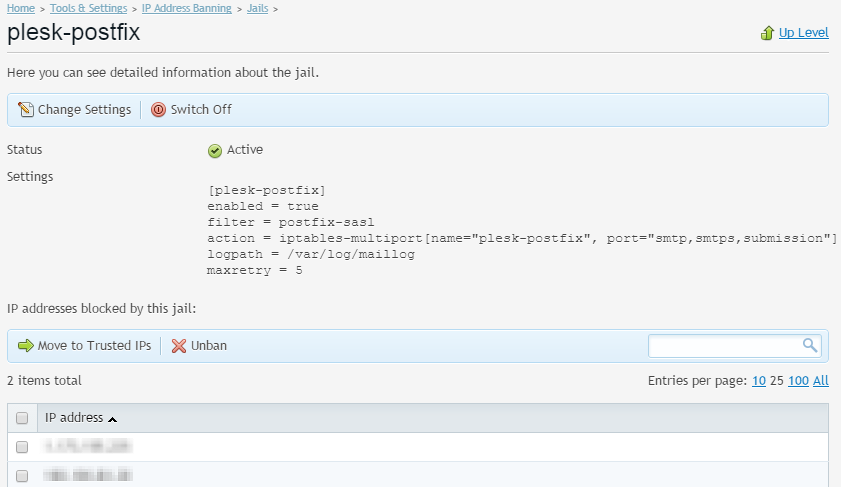Screen dimensions: 841x487
Task: Open the Home breadcrumb link
Action: point(21,8)
